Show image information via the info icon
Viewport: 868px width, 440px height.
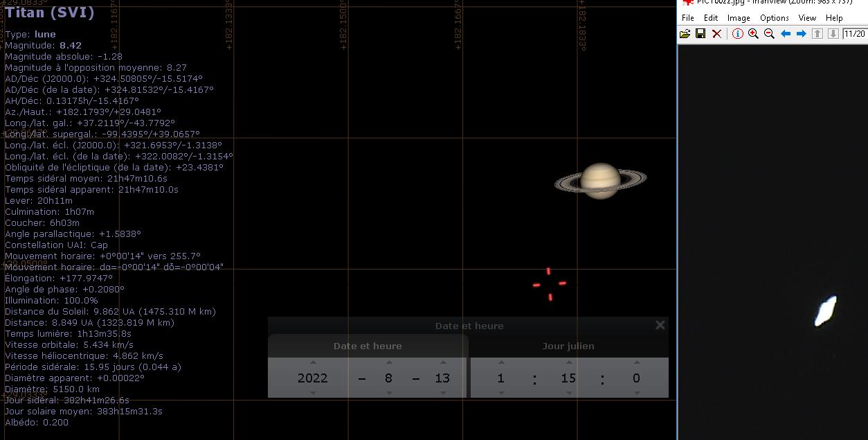point(738,33)
